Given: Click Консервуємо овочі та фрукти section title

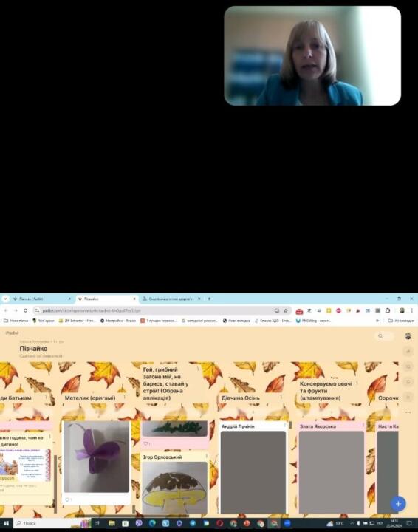Looking at the screenshot, I should pos(326,391).
